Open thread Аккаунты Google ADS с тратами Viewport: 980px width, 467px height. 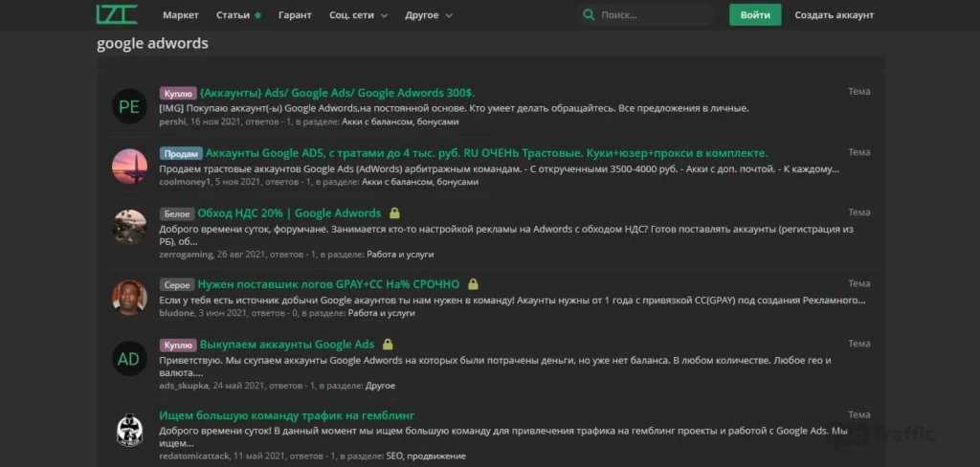pos(487,153)
